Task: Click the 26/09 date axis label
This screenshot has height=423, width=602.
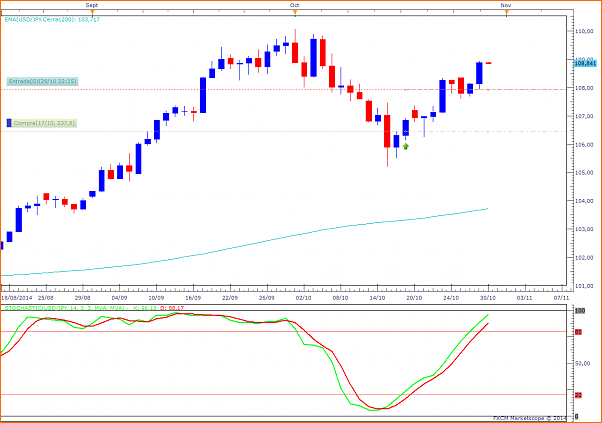Action: [x=267, y=298]
